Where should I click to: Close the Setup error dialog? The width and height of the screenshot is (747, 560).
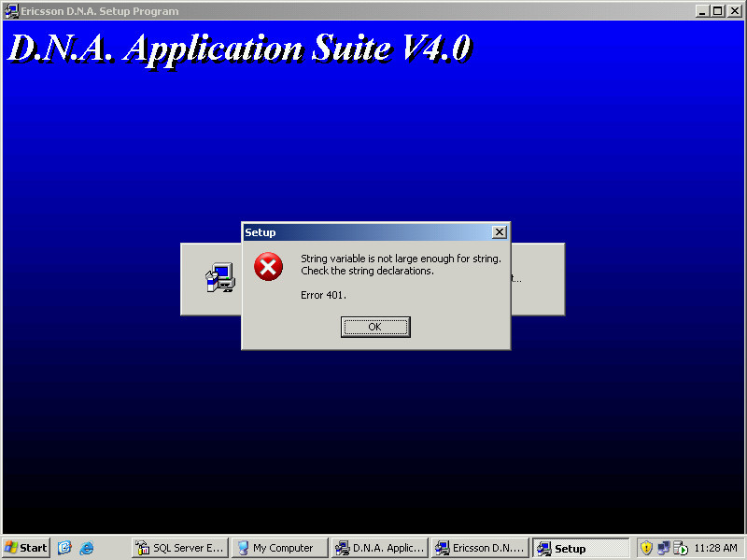(x=499, y=232)
